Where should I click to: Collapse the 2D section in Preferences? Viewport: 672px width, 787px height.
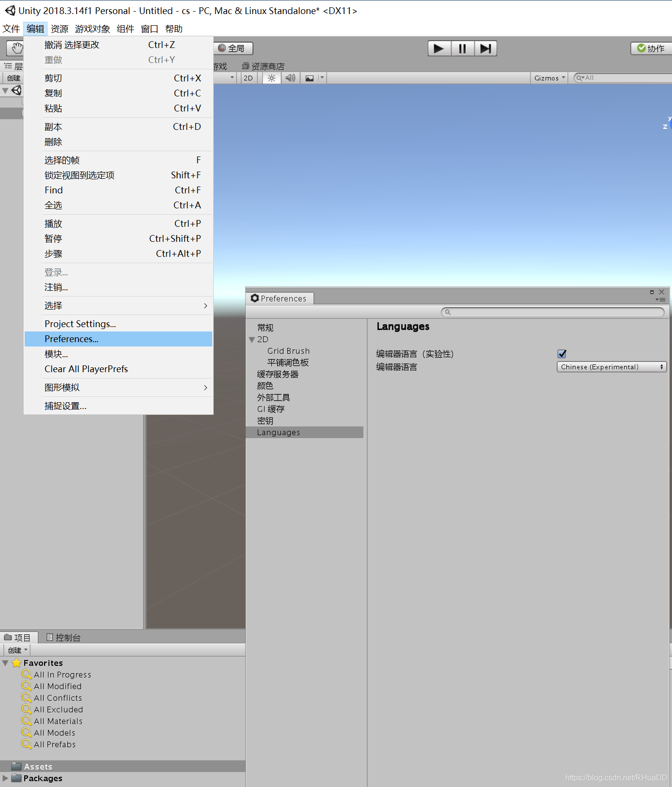click(x=252, y=340)
